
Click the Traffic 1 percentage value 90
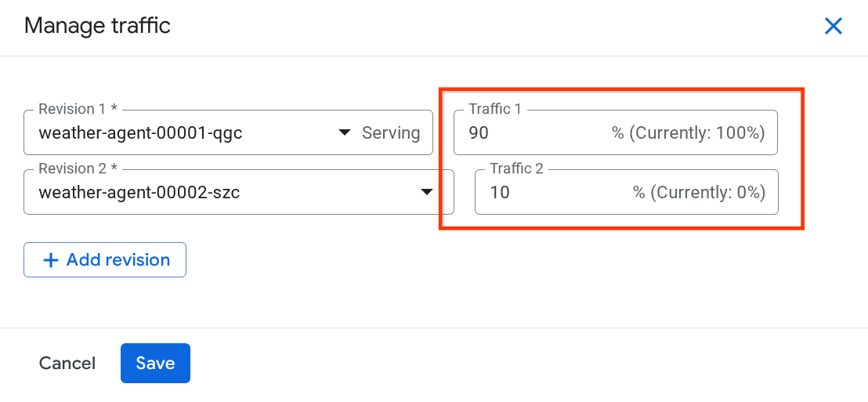tap(479, 133)
